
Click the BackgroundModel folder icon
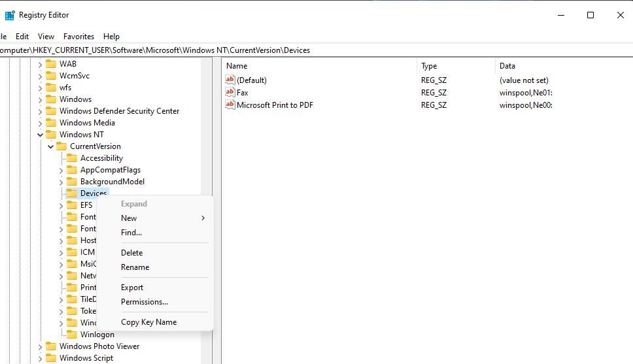coord(72,181)
